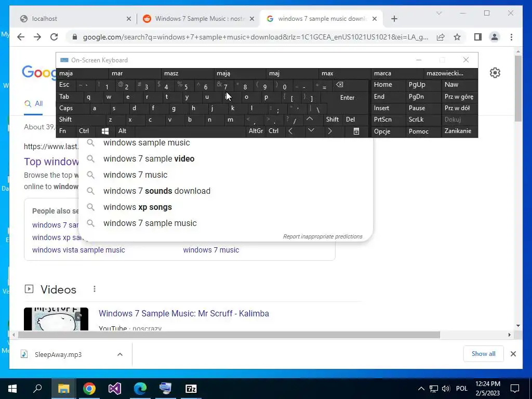This screenshot has height=399, width=532.
Task: Open the downloaded SleepAway.mp3 file
Action: click(58, 354)
